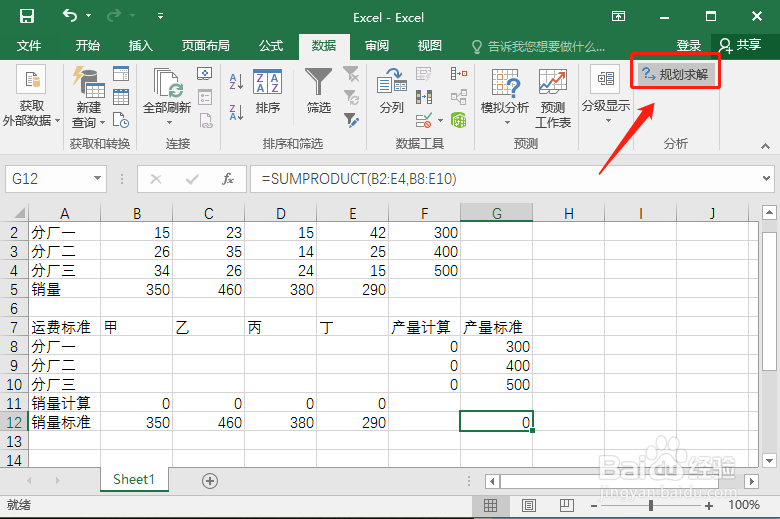Click the zoom slider handle

(651, 506)
